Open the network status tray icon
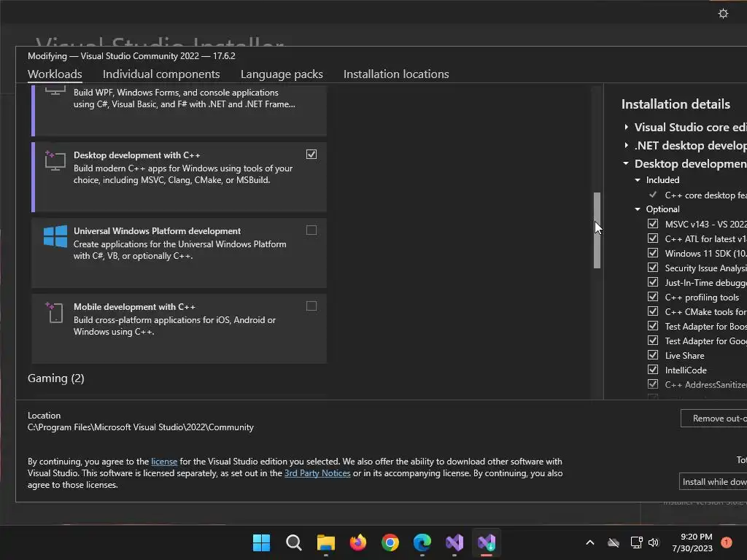This screenshot has width=747, height=560. coord(636,542)
